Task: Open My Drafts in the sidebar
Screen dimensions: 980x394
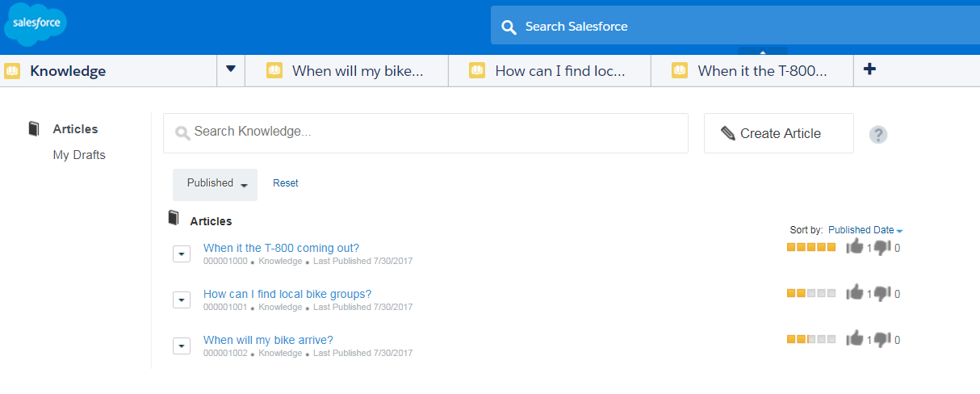Action: pyautogui.click(x=79, y=155)
